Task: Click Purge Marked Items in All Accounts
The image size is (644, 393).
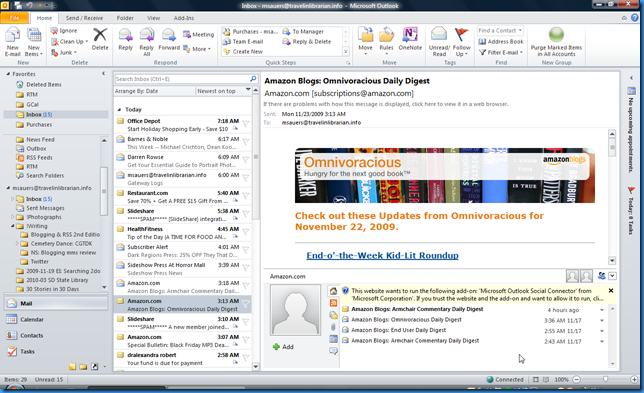Action: [556, 41]
